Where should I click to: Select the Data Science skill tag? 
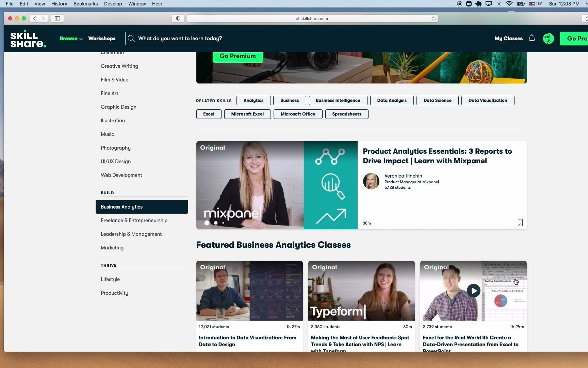437,101
